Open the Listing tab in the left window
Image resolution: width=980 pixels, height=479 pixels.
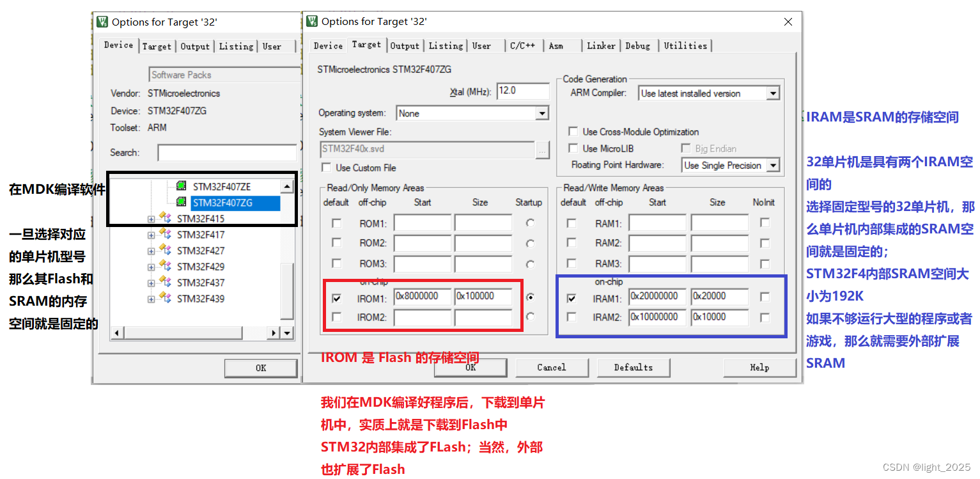pyautogui.click(x=236, y=47)
